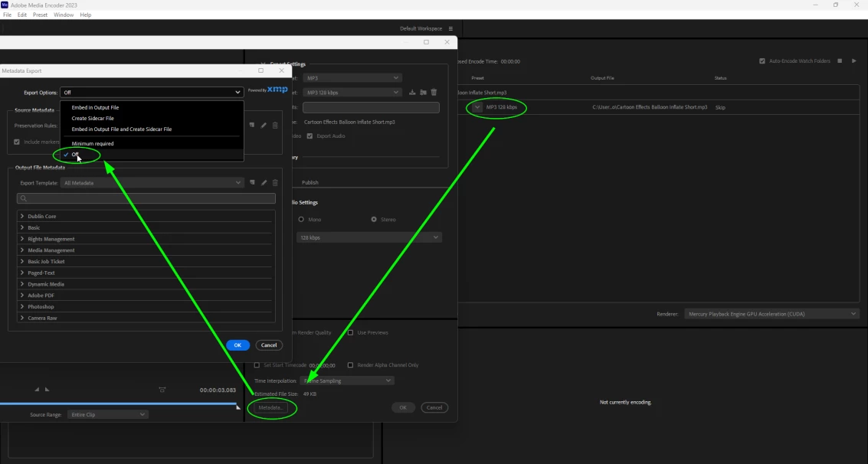Open the File menu
868x464 pixels.
[x=7, y=15]
